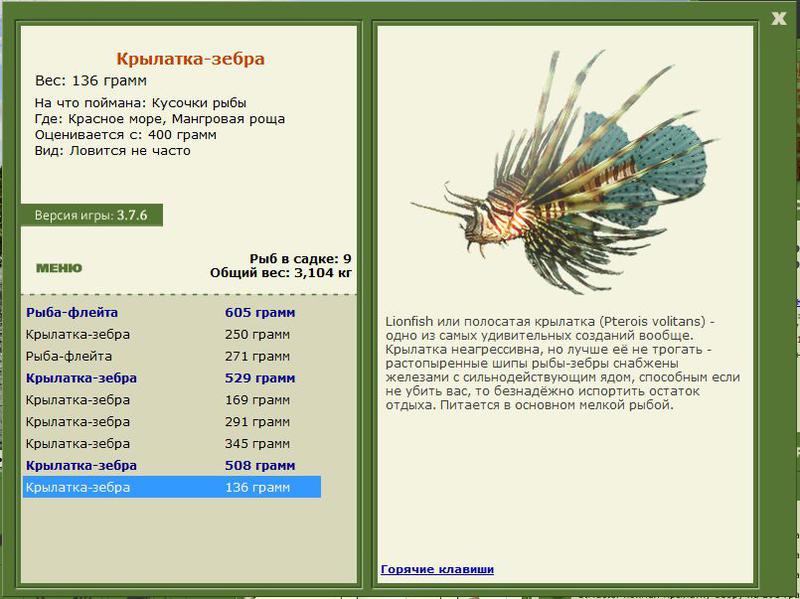Click highlighted Крылатка-зебра 136 грамм row

171,487
